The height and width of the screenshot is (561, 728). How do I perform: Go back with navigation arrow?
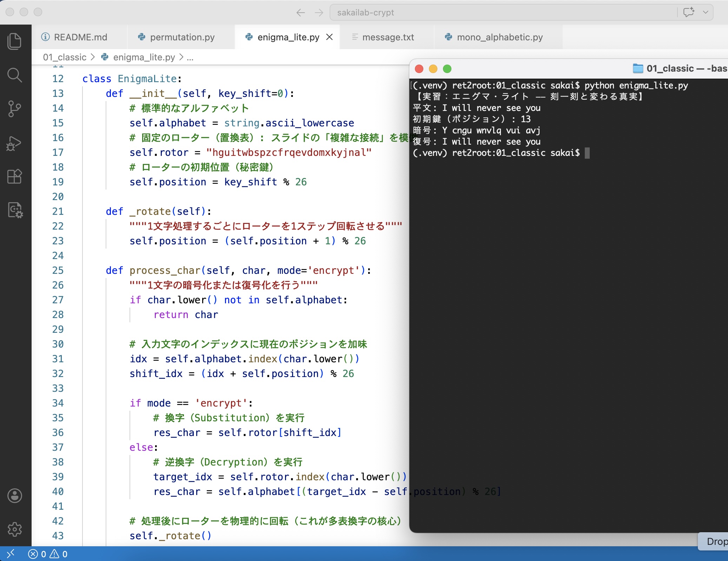[x=300, y=13]
